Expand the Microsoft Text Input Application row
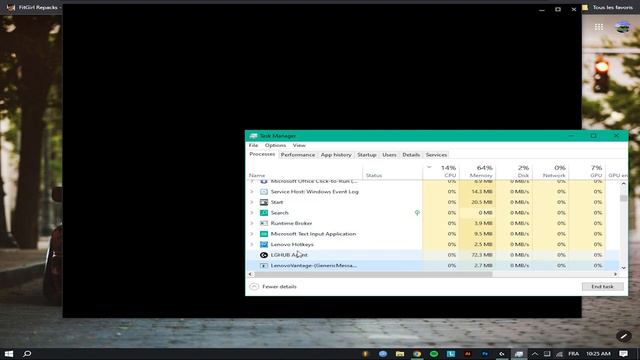 (252, 234)
